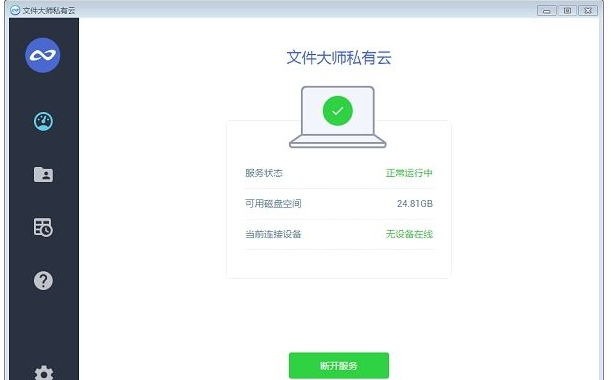This screenshot has width=611, height=380.
Task: Click the infinity logo in the sidebar
Action: (x=43, y=55)
